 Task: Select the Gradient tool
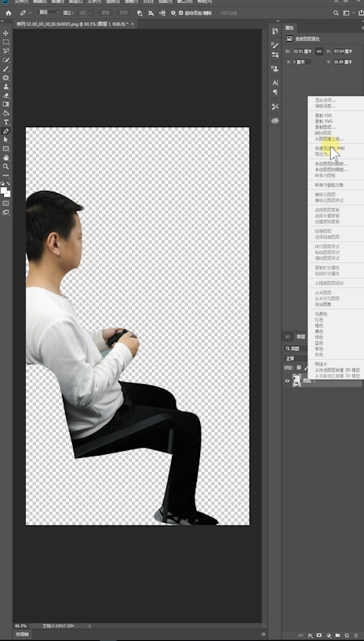(5, 104)
